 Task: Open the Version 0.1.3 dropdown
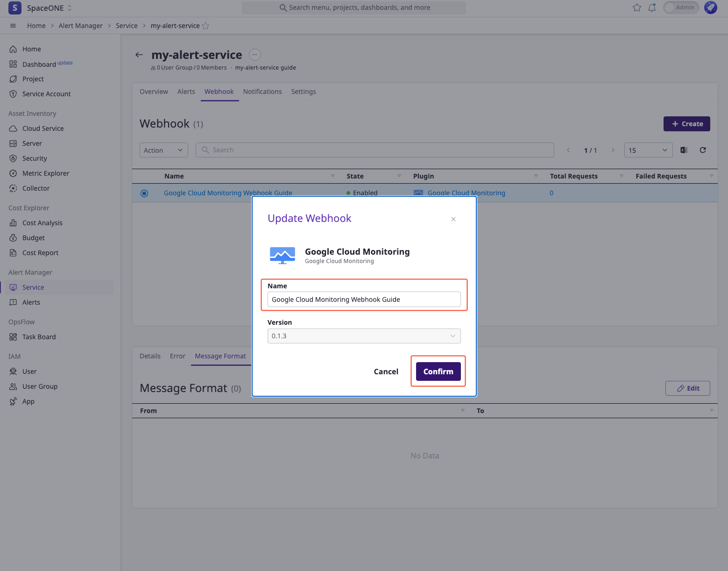(364, 336)
